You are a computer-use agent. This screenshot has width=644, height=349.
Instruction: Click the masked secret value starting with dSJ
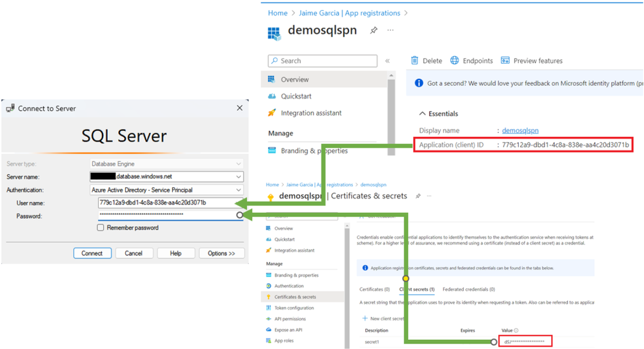525,342
